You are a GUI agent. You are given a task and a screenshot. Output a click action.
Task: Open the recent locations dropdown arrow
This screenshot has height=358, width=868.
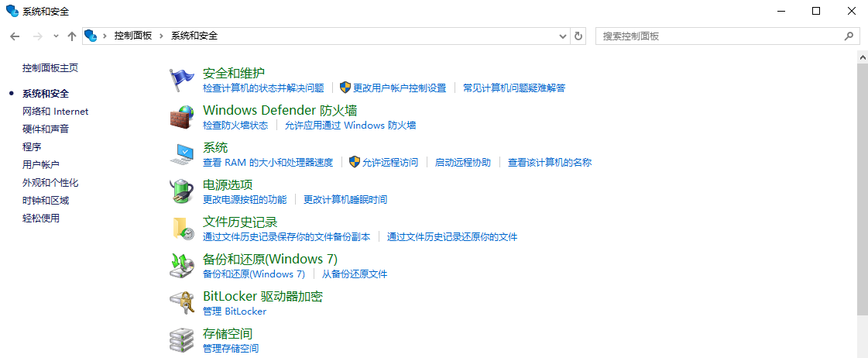(x=56, y=36)
